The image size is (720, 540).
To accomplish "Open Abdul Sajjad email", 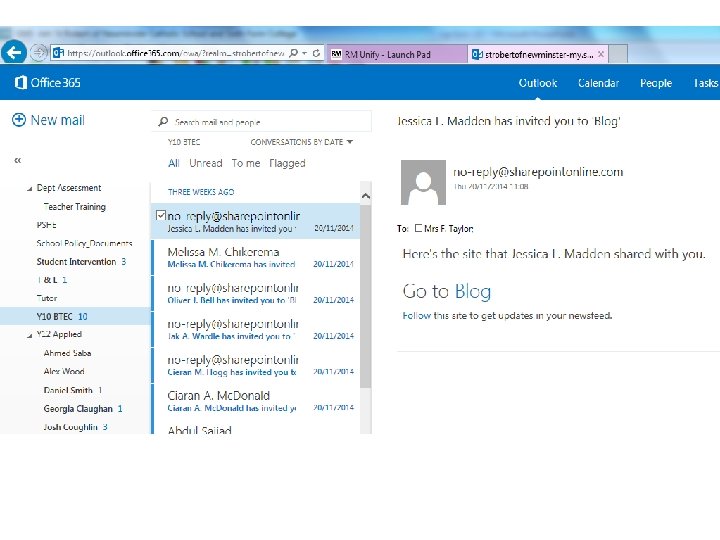I will click(x=257, y=428).
